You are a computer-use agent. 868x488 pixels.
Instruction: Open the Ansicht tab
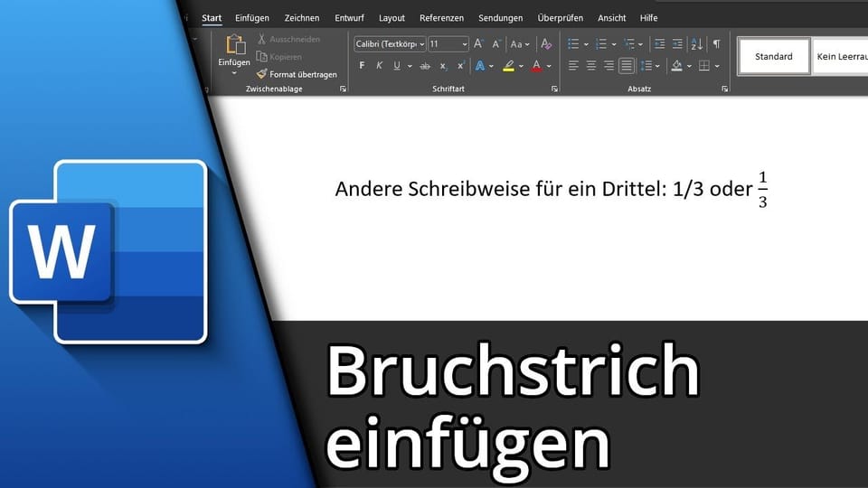point(612,18)
